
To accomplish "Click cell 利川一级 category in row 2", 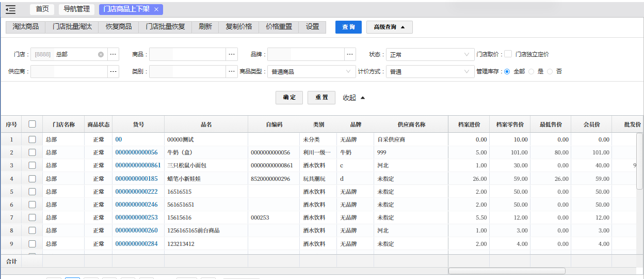I will (316, 152).
